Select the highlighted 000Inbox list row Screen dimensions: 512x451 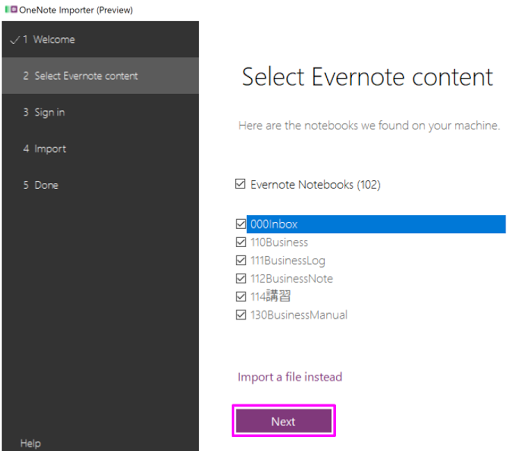click(376, 224)
